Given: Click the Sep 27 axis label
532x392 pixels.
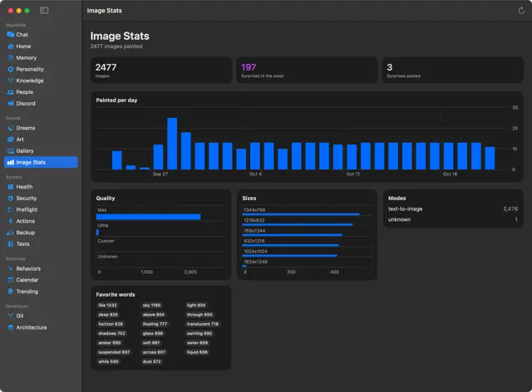Looking at the screenshot, I should coord(160,174).
